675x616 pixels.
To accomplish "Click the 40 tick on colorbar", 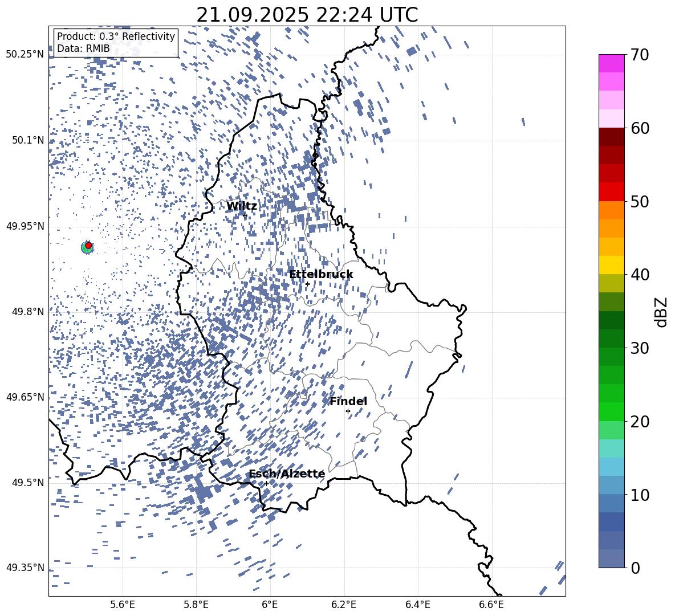I will tap(640, 275).
